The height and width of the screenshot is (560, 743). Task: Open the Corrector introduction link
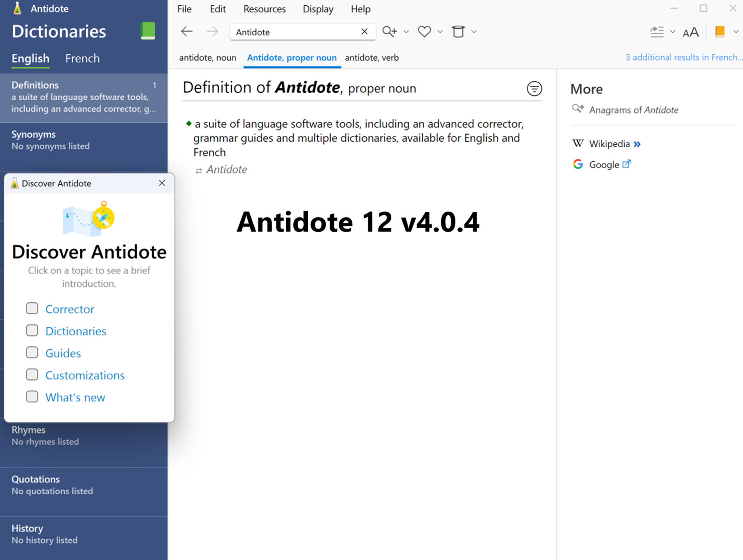click(70, 309)
